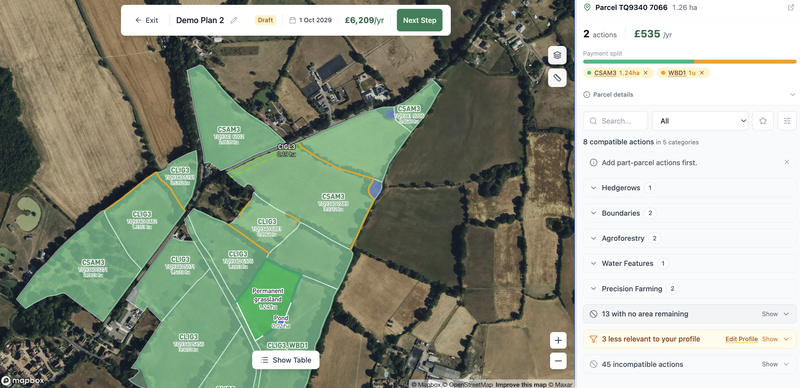Click the £6,209/yr plan total
Image resolution: width=800 pixels, height=388 pixels.
(364, 20)
